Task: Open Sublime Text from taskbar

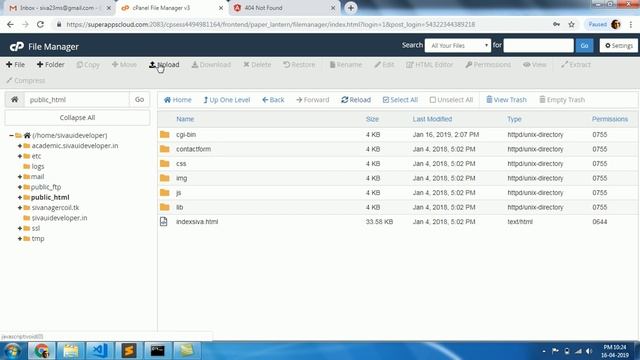Action: point(128,350)
